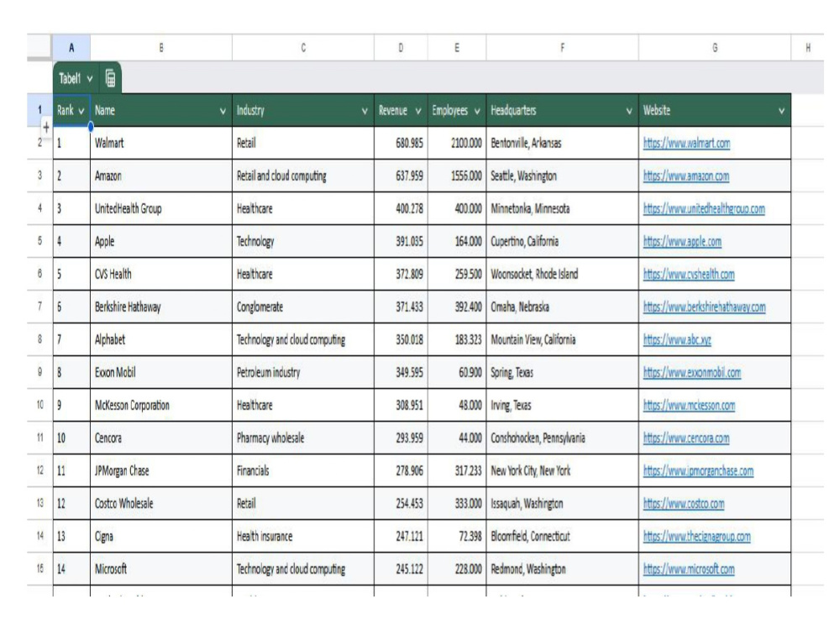This screenshot has height=630, width=840.
Task: Select row 8 header
Action: click(x=39, y=339)
